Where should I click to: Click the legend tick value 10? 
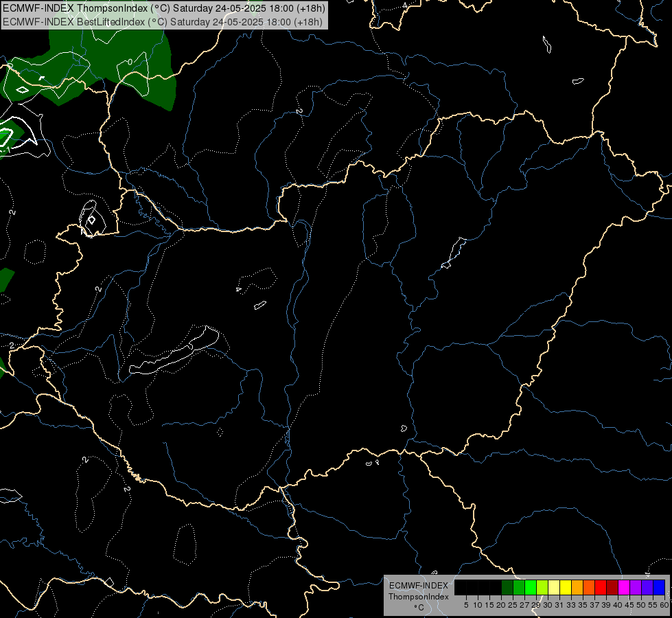478,605
